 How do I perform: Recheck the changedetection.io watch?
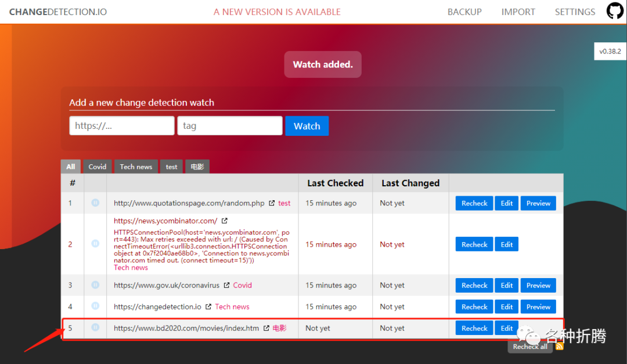pyautogui.click(x=474, y=307)
